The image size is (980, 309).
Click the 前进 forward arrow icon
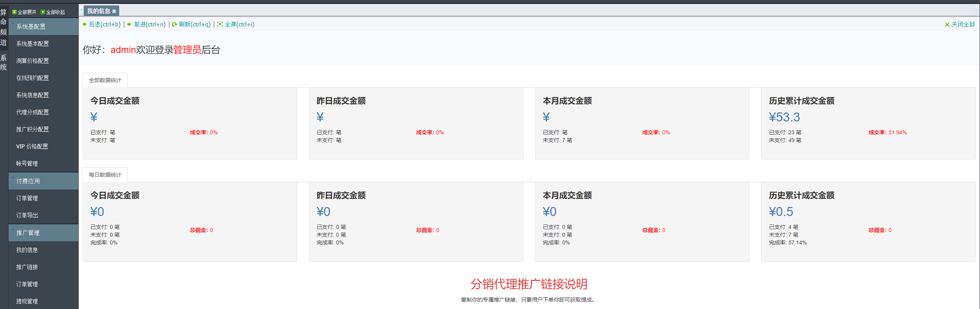(129, 24)
